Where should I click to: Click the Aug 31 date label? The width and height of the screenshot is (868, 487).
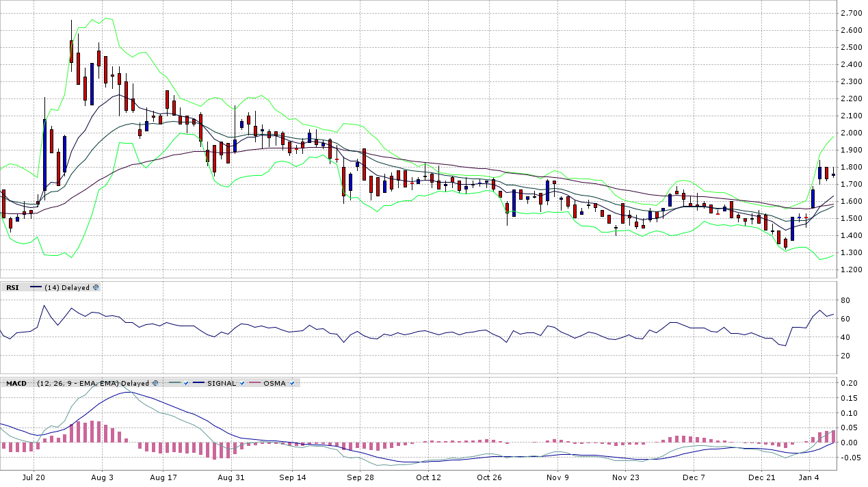point(231,477)
